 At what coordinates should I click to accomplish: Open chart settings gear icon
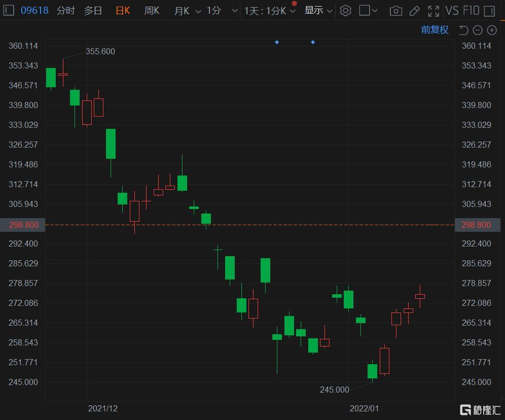click(x=345, y=11)
